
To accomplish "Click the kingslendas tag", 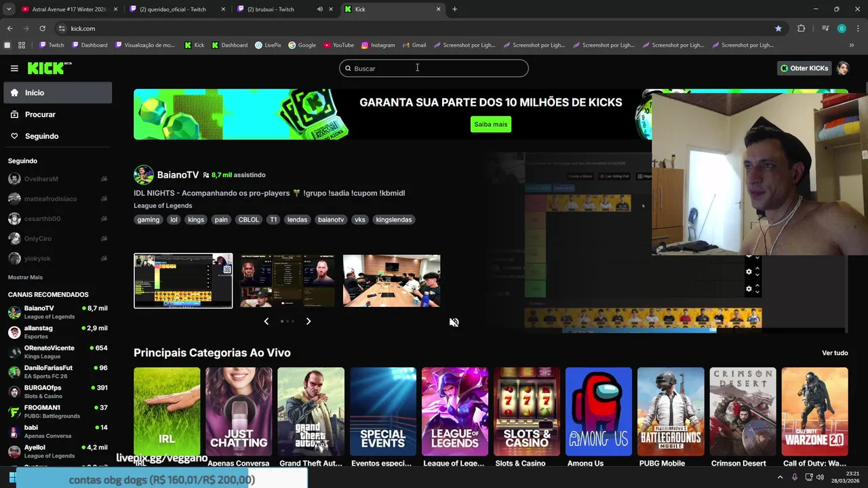I will (393, 220).
